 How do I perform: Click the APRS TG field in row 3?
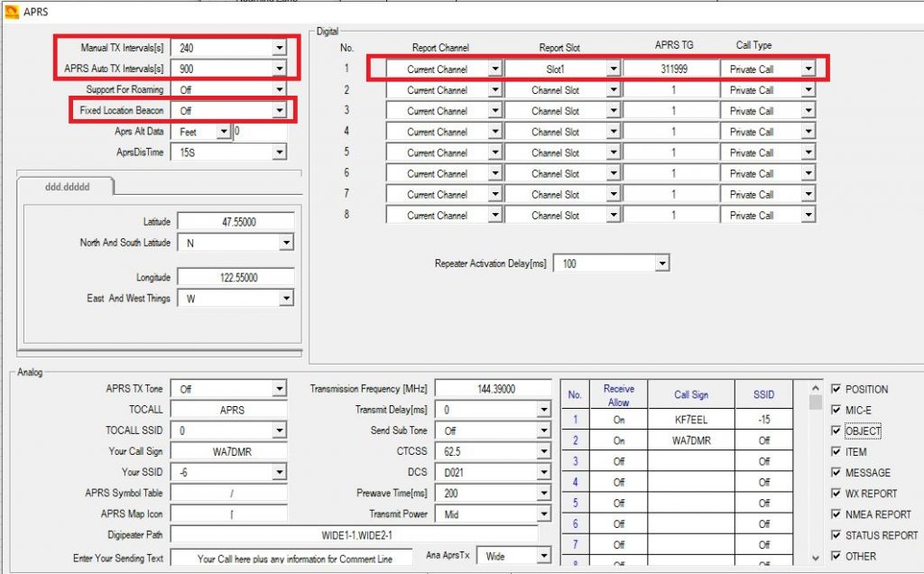tap(672, 111)
